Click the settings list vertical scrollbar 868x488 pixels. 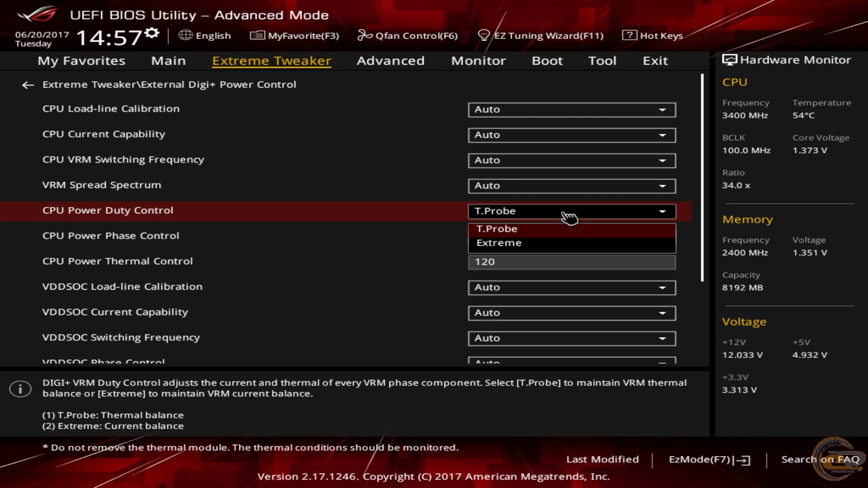702,178
